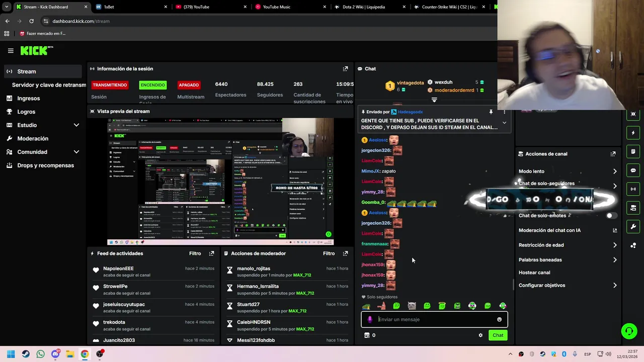Viewport: 644px width, 362px height.
Task: Insert the frog with hat emote
Action: pos(366,306)
